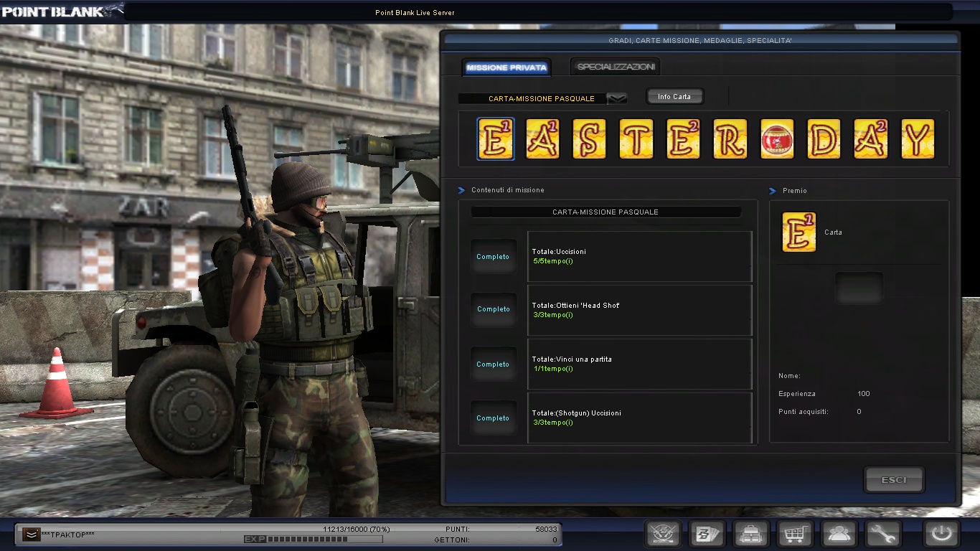Click the Esperienza value 100

click(863, 394)
